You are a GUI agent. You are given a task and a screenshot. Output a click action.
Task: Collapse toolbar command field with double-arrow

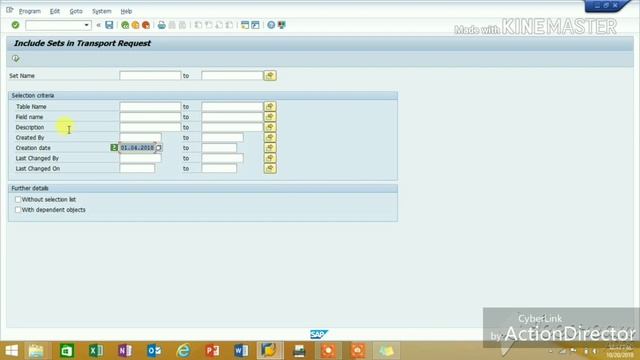[x=98, y=25]
